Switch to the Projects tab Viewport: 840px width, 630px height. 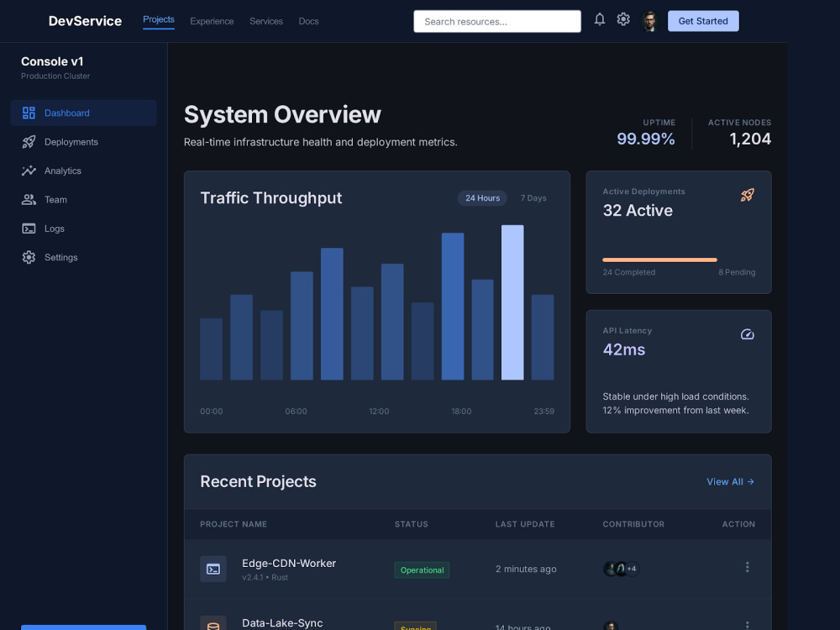(x=159, y=19)
